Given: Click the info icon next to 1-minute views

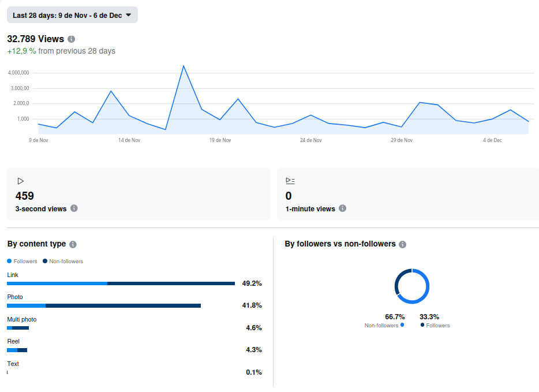Looking at the screenshot, I should [x=343, y=208].
